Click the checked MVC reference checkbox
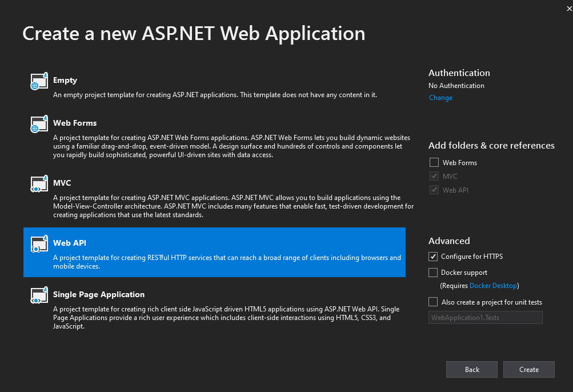Image resolution: width=573 pixels, height=392 pixels. click(x=434, y=176)
